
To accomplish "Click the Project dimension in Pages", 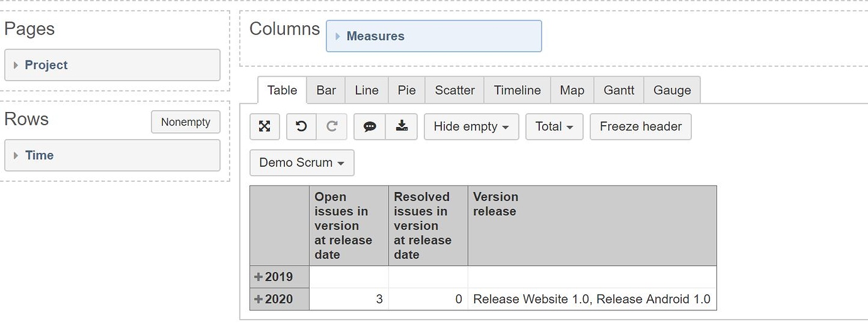I will pos(113,65).
